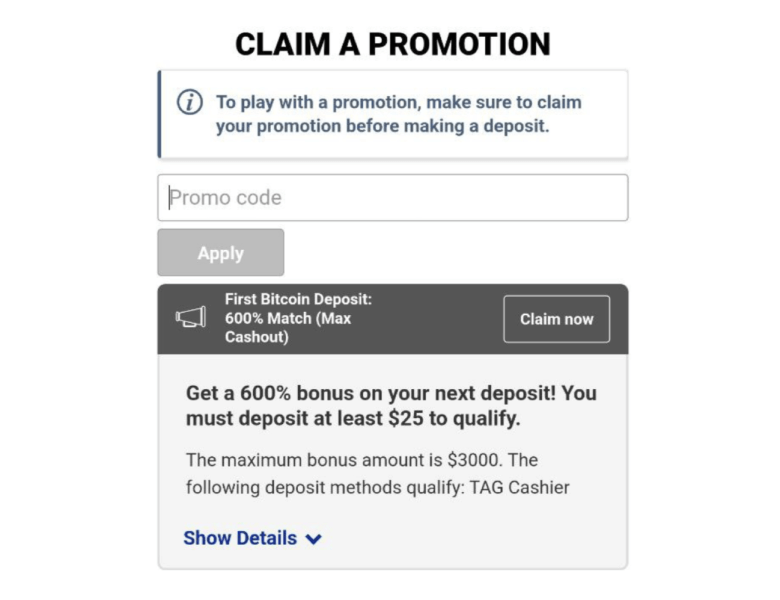Click the info circle icon in the notice

(x=189, y=102)
